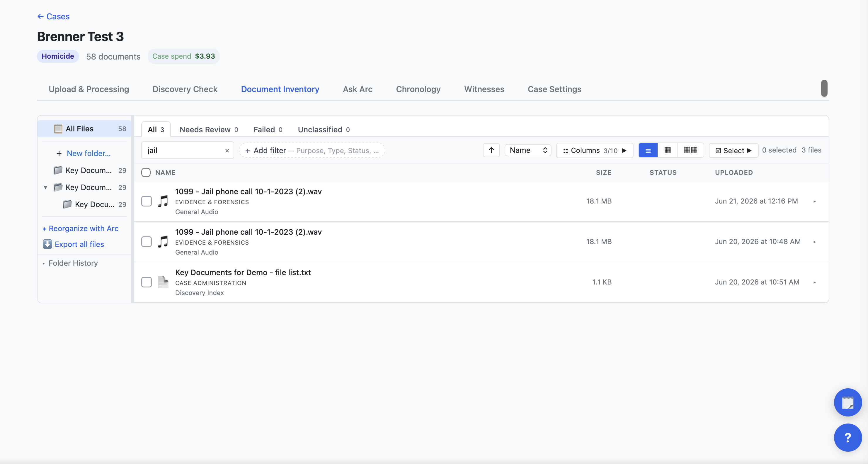Click the STATUS column header
Viewport: 868px width, 464px height.
coord(663,173)
